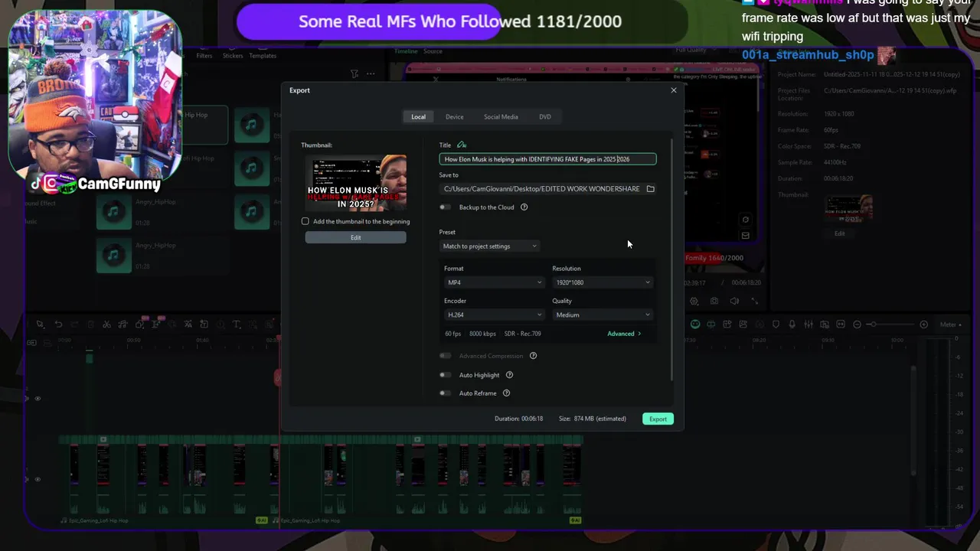Image resolution: width=980 pixels, height=551 pixels.
Task: Open the Meter dropdown in timeline
Action: click(x=951, y=324)
